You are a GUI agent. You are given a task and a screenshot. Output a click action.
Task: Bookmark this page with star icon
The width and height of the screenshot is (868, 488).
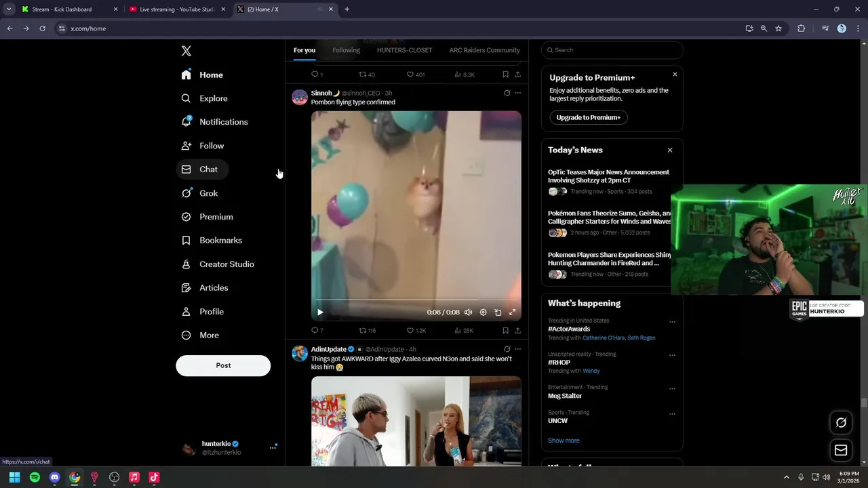(778, 28)
